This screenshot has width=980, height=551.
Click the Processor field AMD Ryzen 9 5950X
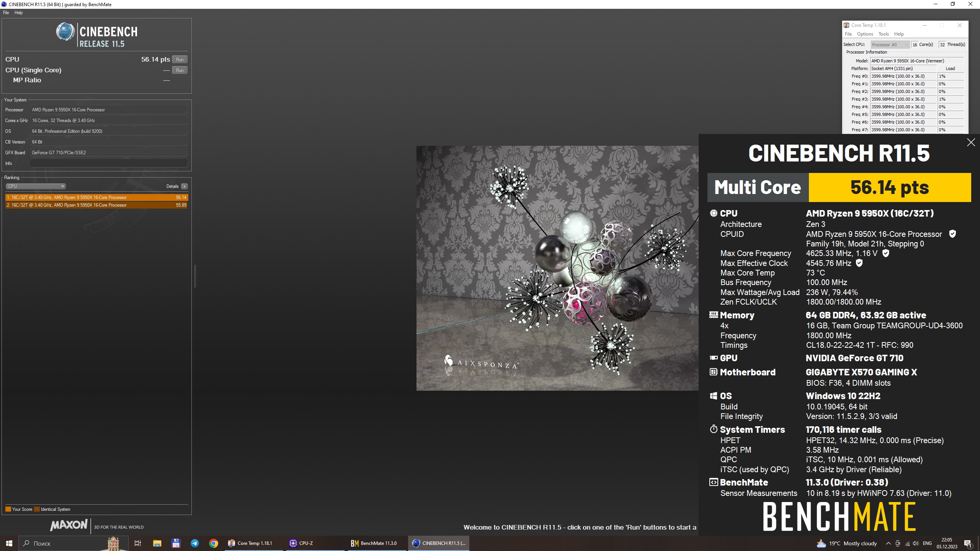coord(109,110)
